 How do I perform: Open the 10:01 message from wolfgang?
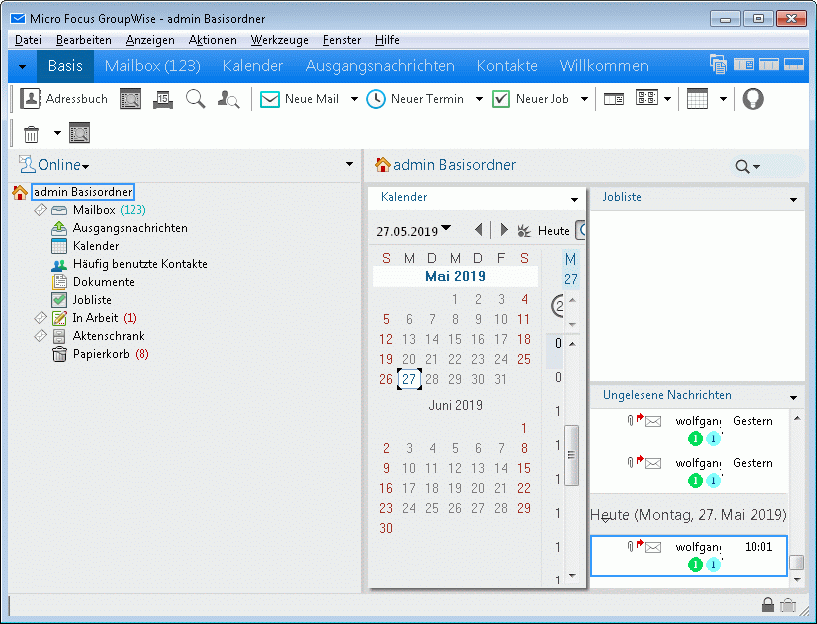[x=688, y=555]
